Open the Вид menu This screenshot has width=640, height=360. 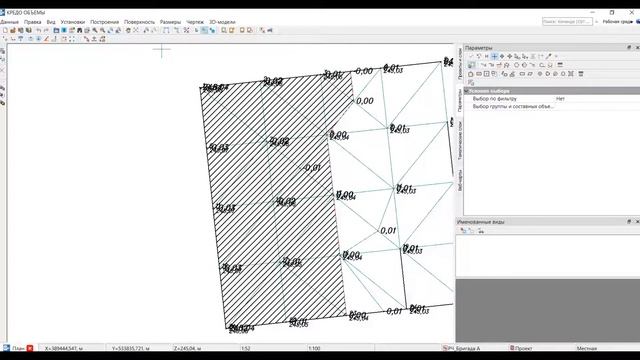(x=51, y=22)
